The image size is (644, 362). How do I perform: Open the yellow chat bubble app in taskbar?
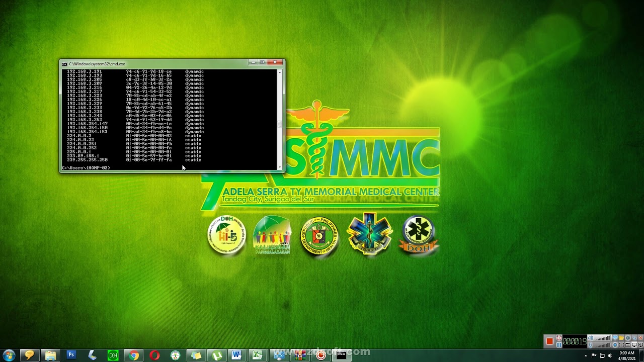point(29,355)
